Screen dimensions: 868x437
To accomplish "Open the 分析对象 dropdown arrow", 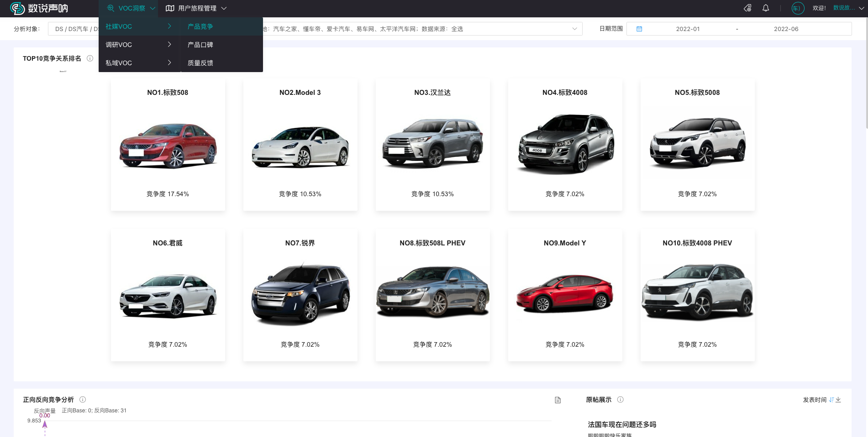I will 574,29.
